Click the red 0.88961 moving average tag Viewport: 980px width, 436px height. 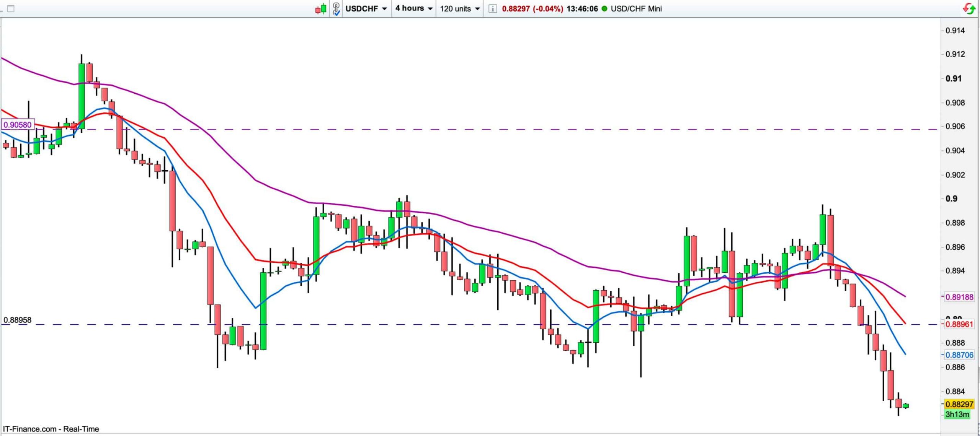(x=959, y=324)
